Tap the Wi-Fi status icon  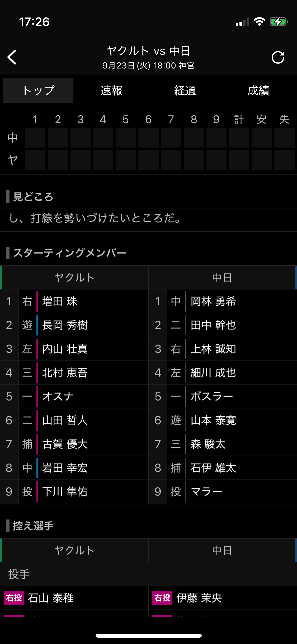point(259,22)
